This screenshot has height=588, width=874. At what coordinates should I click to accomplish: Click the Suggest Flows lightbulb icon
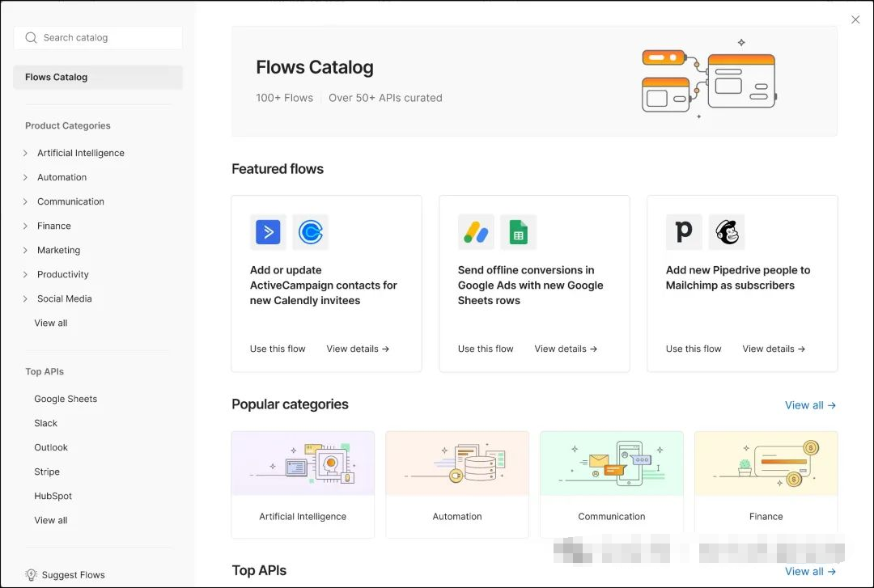coord(32,574)
